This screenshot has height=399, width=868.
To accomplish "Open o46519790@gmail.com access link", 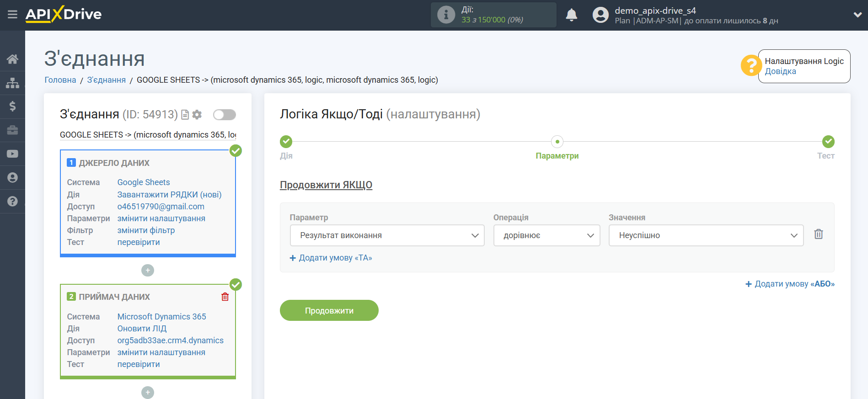I will click(161, 207).
